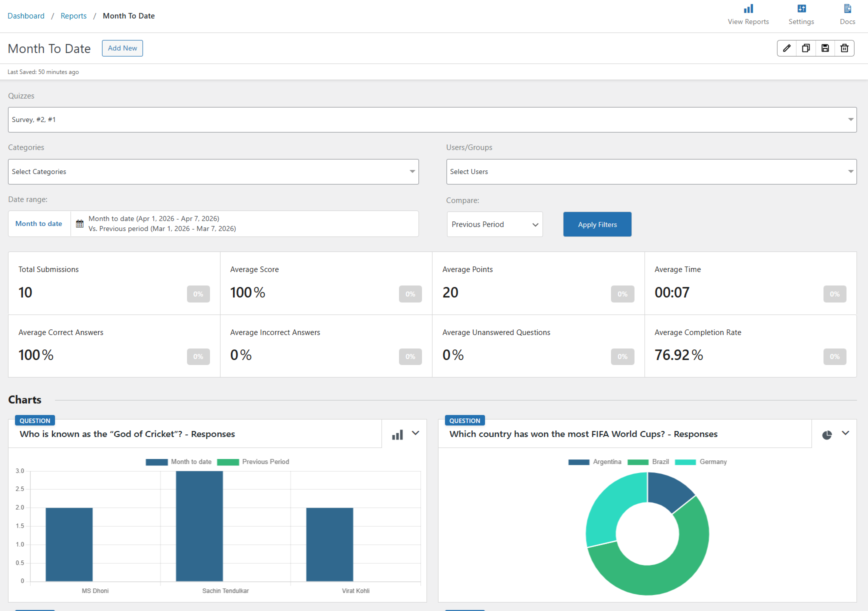
Task: Click the duplicate report icon
Action: pos(805,48)
